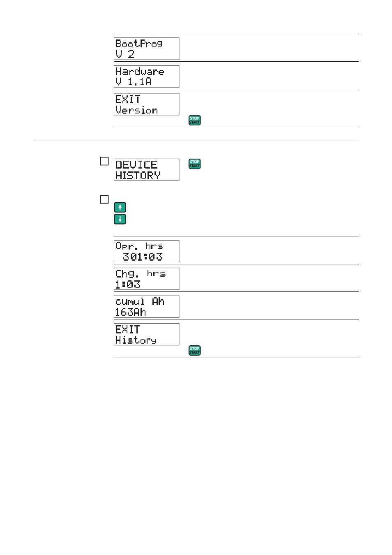The image size is (392, 555).
Task: Tick the checkbox beside DEVICE HISTORY display
Action: point(104,161)
